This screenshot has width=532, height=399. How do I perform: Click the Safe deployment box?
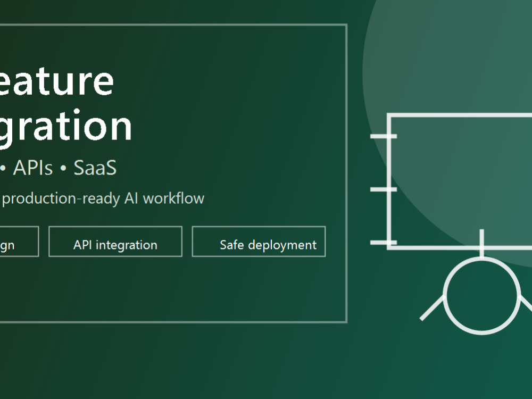tap(259, 242)
